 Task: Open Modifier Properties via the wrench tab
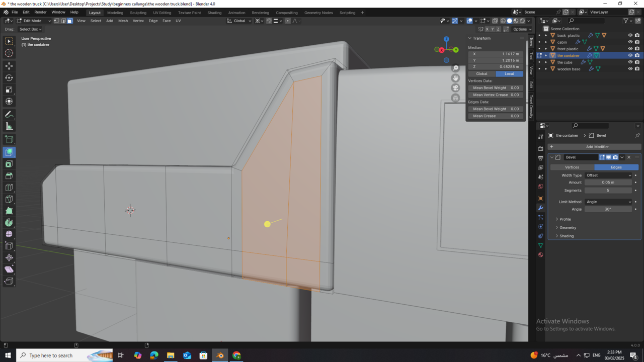(x=541, y=207)
